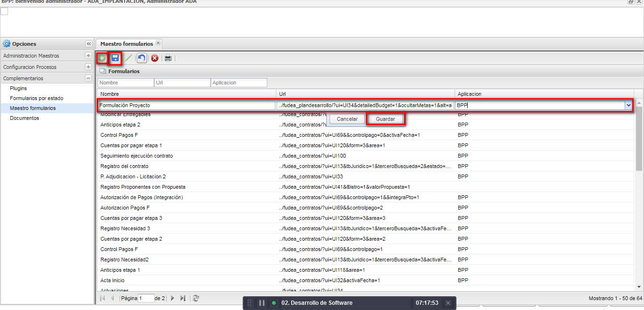Pause the recording timer widget

(262, 303)
